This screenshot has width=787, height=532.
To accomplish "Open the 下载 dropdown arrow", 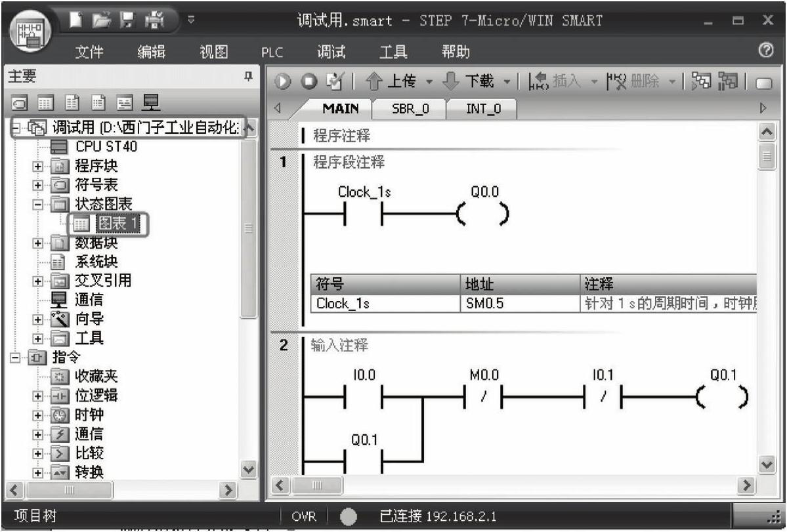I will (507, 82).
